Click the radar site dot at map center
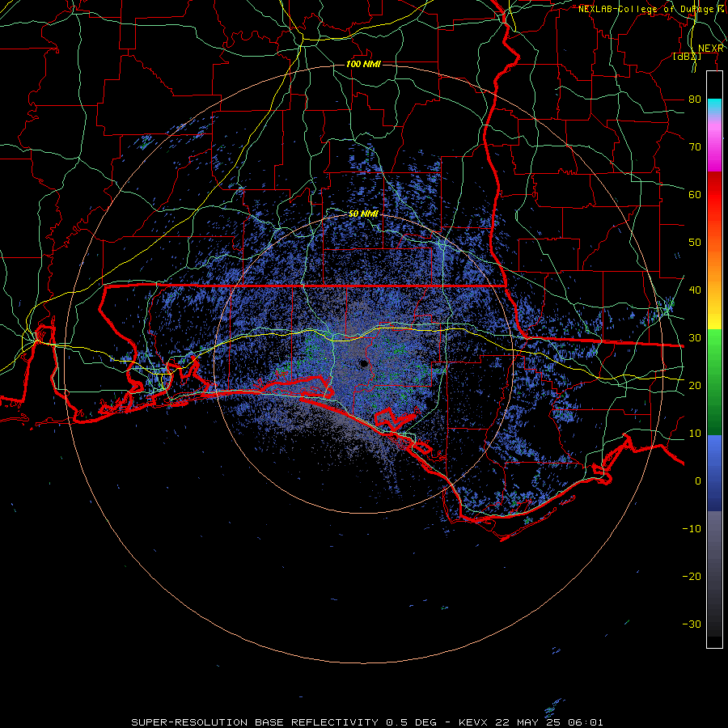 [x=364, y=364]
